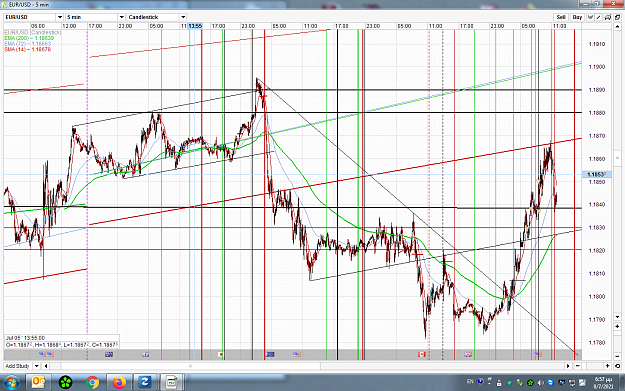Click the EMA (72) legend entry
Image resolution: width=625 pixels, height=391 pixels.
point(28,43)
